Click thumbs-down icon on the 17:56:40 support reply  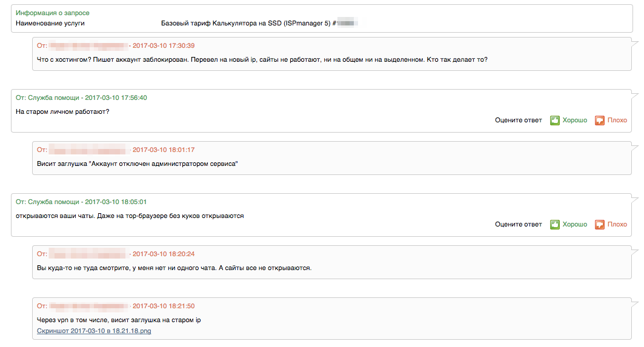[600, 121]
